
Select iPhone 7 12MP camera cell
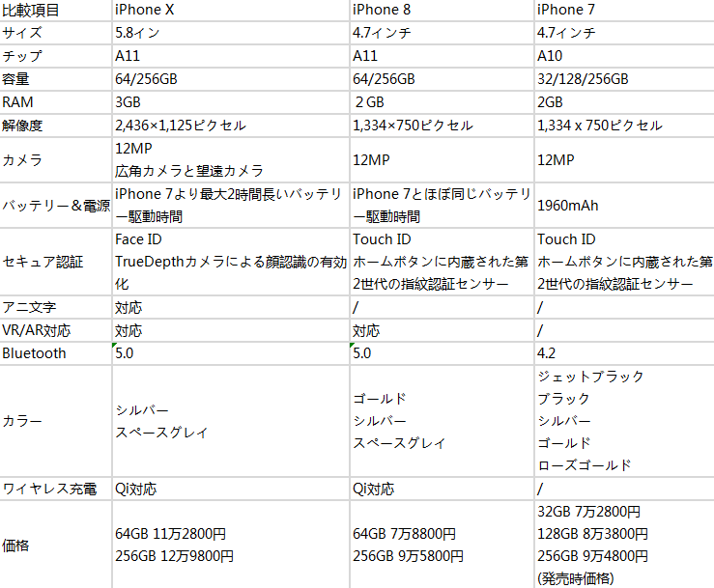(x=624, y=159)
